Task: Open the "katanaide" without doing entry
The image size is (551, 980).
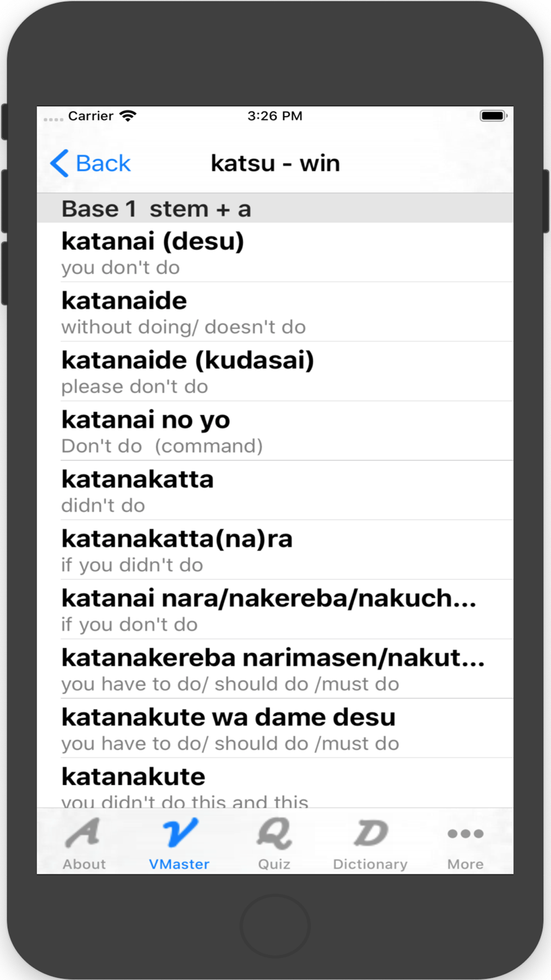Action: [x=275, y=312]
